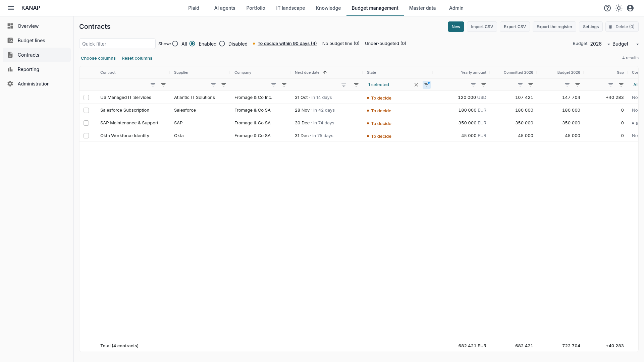Click the darker filter icon under Committed 2026
This screenshot has width=644, height=362.
coord(531,85)
